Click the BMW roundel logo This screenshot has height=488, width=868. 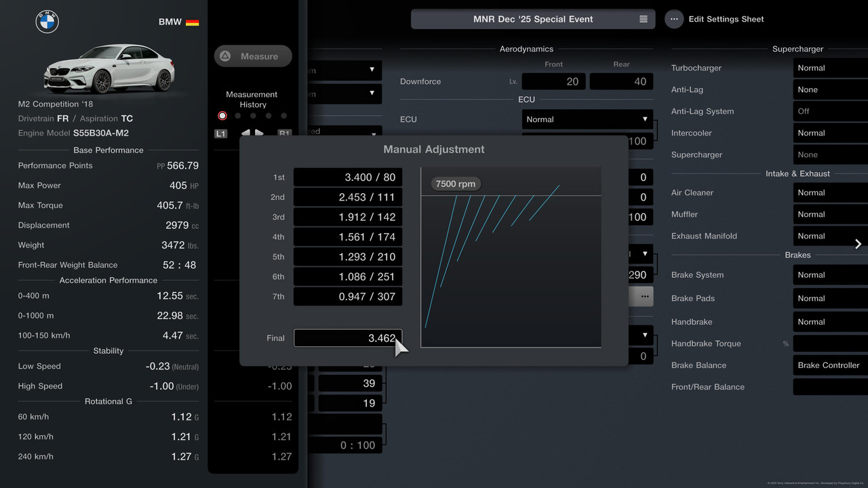click(47, 22)
